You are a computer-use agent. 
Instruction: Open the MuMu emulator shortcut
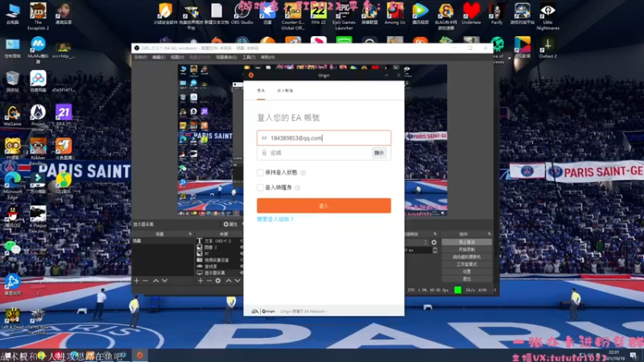[38, 50]
